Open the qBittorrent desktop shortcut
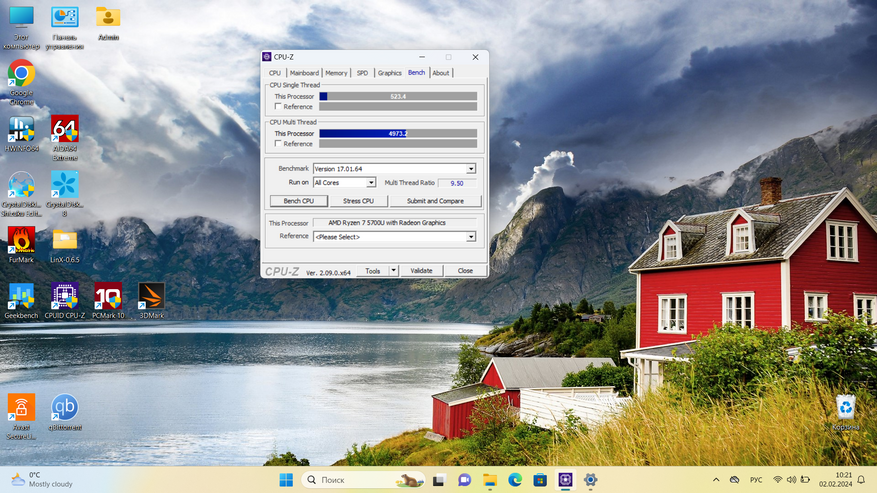The height and width of the screenshot is (493, 877). coord(65,408)
